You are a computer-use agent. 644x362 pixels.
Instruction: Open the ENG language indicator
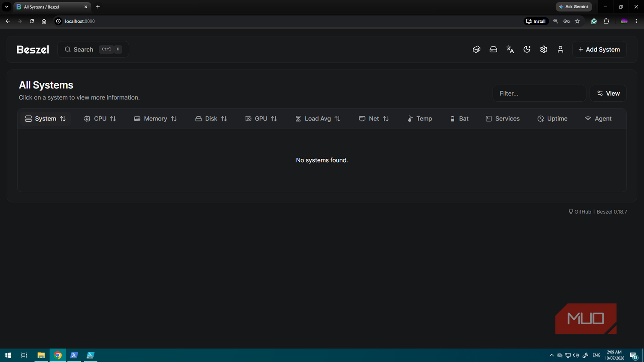point(596,355)
